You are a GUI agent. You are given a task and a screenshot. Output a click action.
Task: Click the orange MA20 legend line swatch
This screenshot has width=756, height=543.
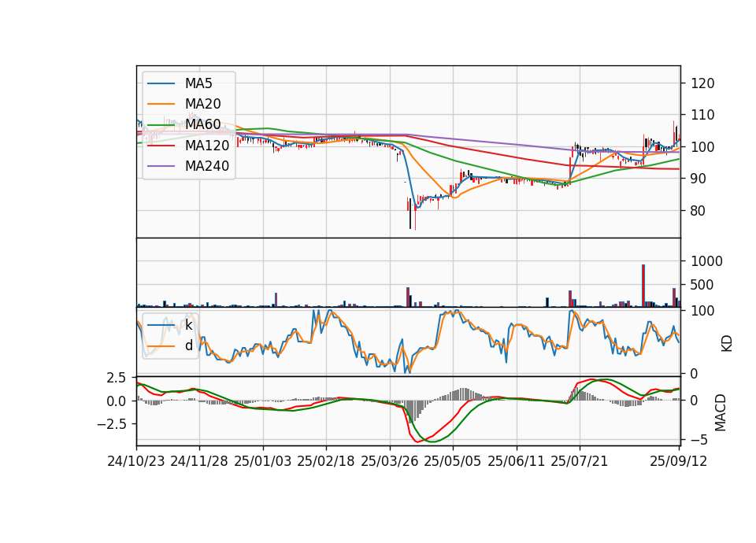point(161,104)
